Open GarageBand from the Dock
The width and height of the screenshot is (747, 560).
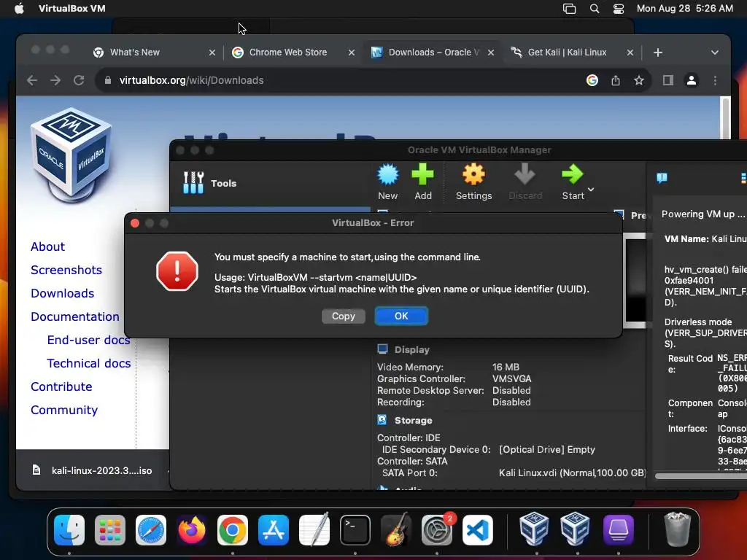tap(396, 530)
